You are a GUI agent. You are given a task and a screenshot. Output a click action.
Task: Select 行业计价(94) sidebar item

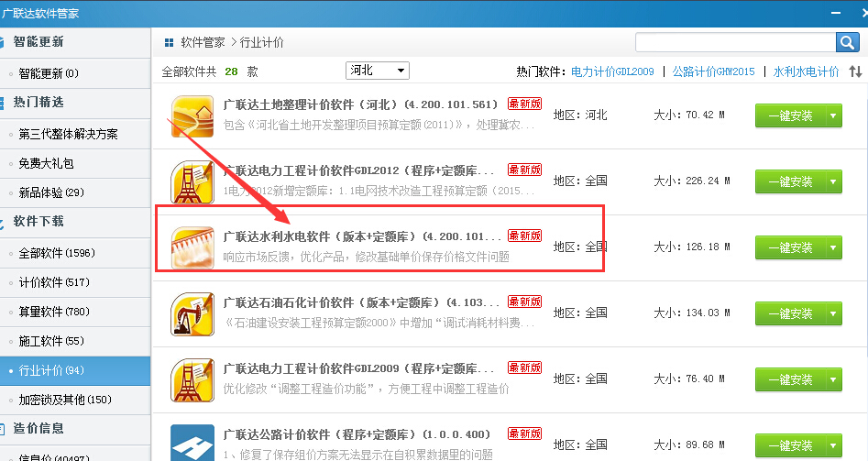click(x=75, y=370)
